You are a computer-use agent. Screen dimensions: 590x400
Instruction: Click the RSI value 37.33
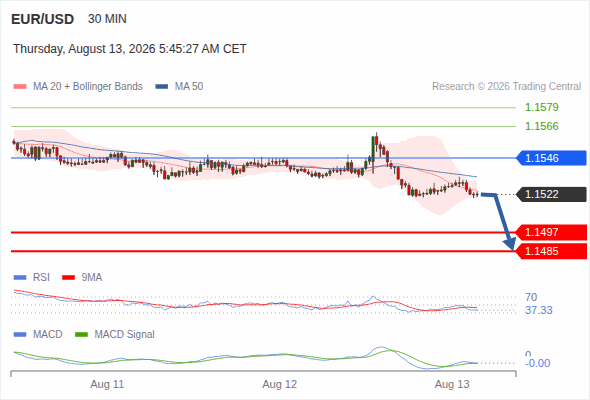coord(539,310)
